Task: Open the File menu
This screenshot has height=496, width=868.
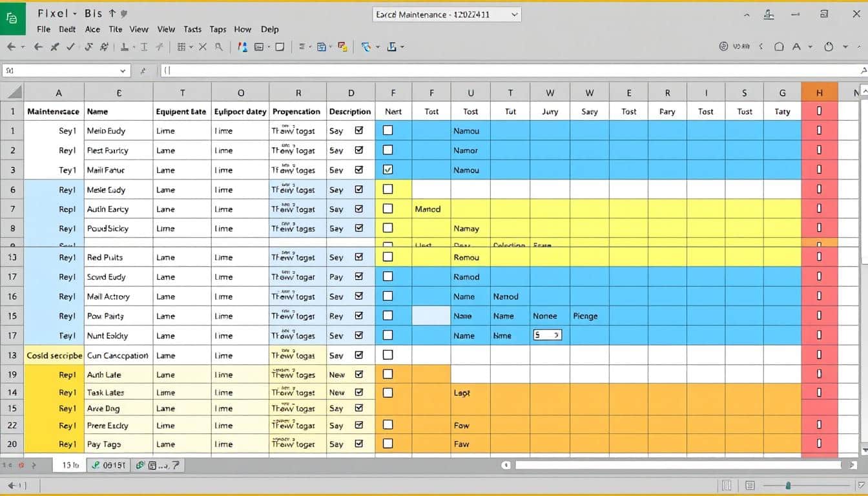Action: [x=44, y=29]
